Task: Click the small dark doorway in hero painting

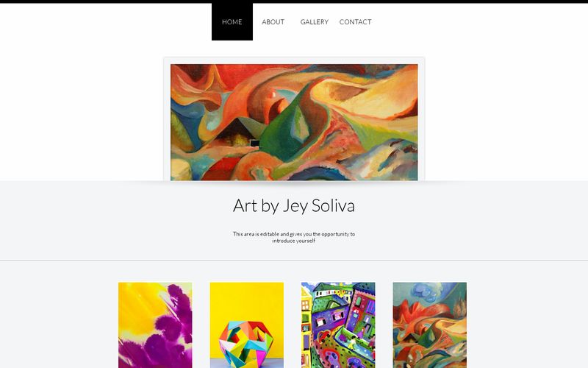Action: (x=254, y=143)
